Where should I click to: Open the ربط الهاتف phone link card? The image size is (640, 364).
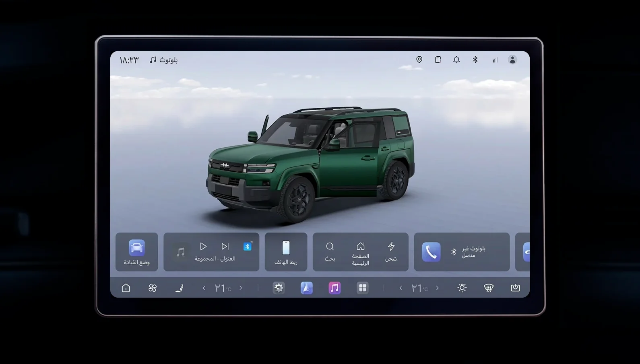click(286, 252)
